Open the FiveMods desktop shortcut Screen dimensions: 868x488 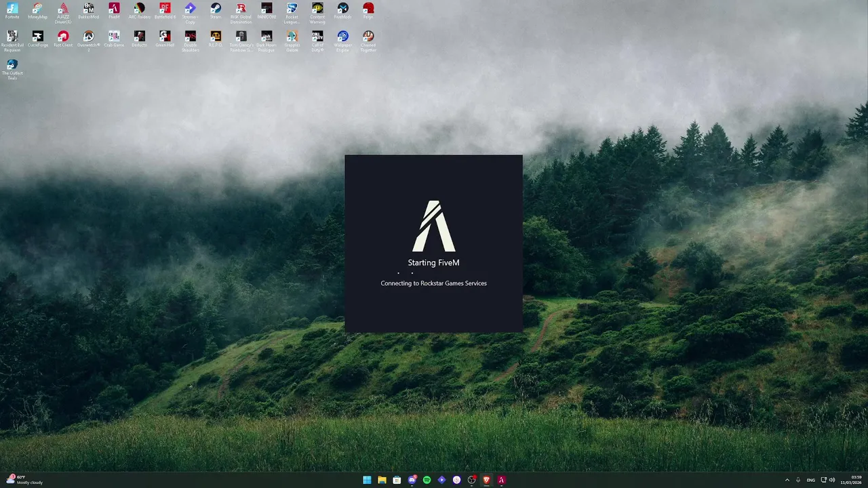coord(342,11)
